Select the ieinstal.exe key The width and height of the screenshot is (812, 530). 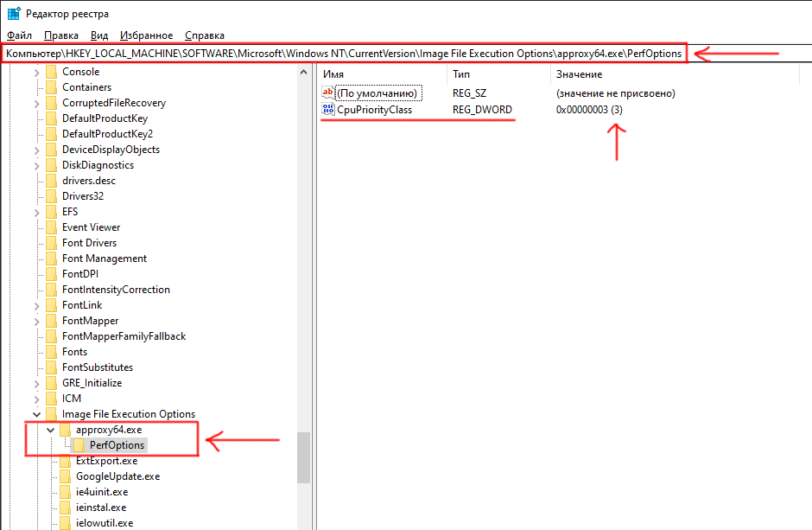101,508
